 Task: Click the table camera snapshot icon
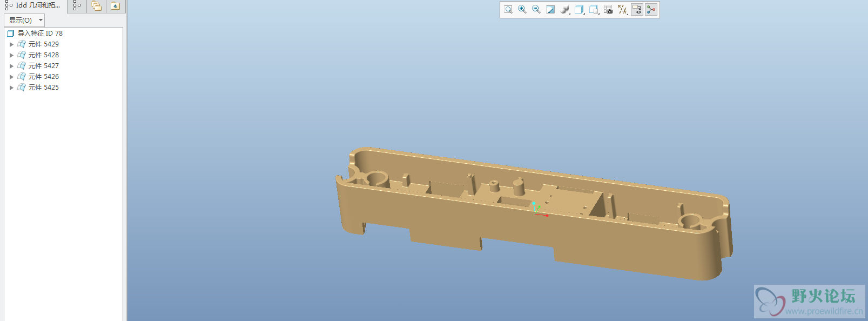pos(608,10)
